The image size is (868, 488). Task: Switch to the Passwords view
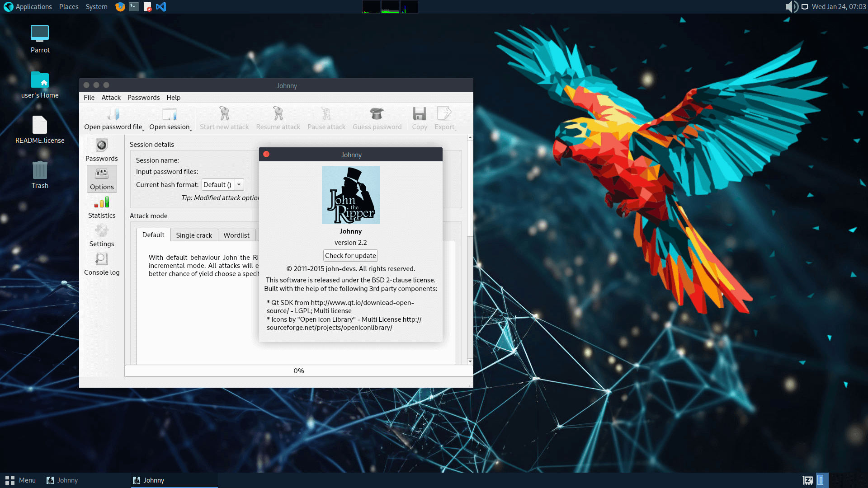click(x=101, y=150)
